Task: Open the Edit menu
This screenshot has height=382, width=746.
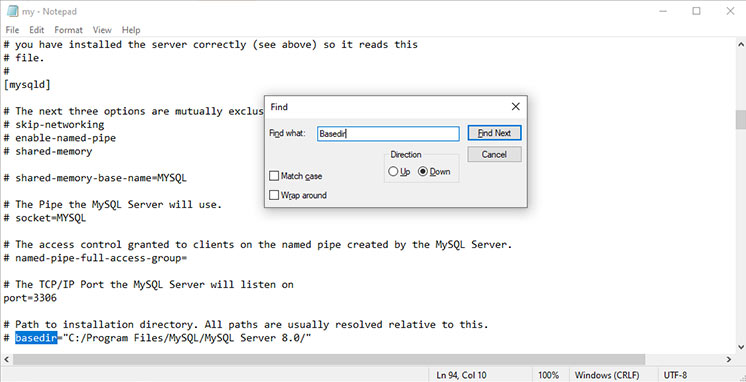Action: pyautogui.click(x=37, y=29)
